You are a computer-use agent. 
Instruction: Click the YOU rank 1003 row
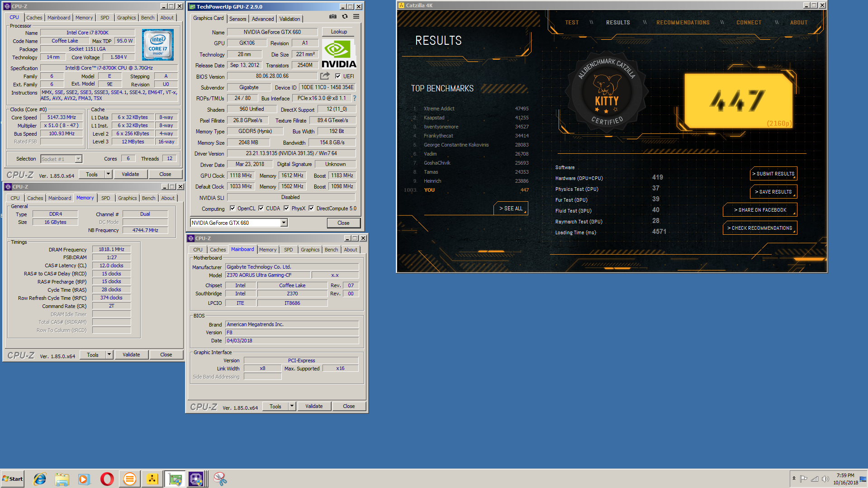pos(466,190)
